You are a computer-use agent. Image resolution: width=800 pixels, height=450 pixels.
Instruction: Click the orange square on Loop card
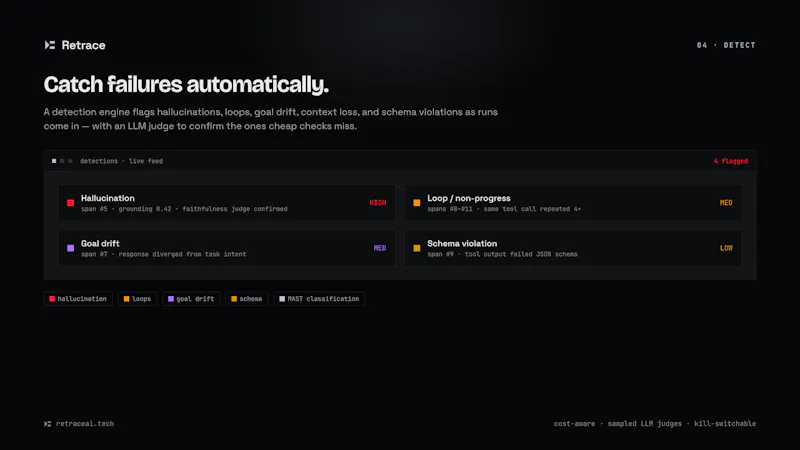pyautogui.click(x=417, y=203)
